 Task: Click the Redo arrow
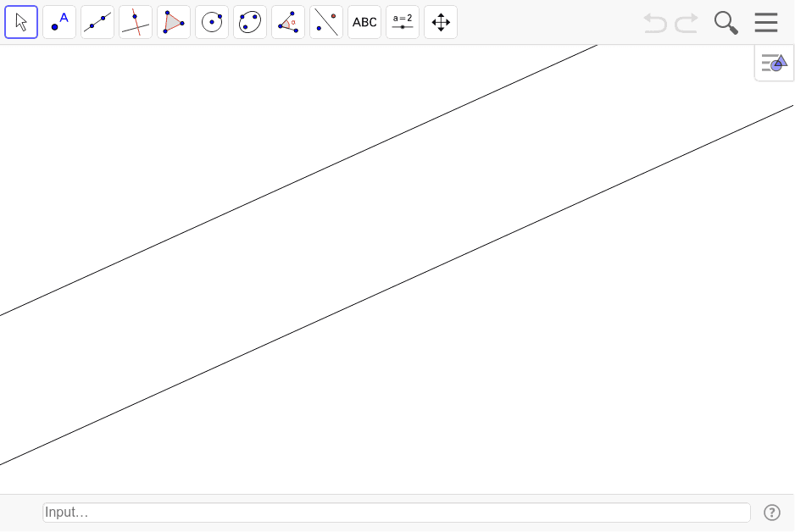[x=687, y=24]
